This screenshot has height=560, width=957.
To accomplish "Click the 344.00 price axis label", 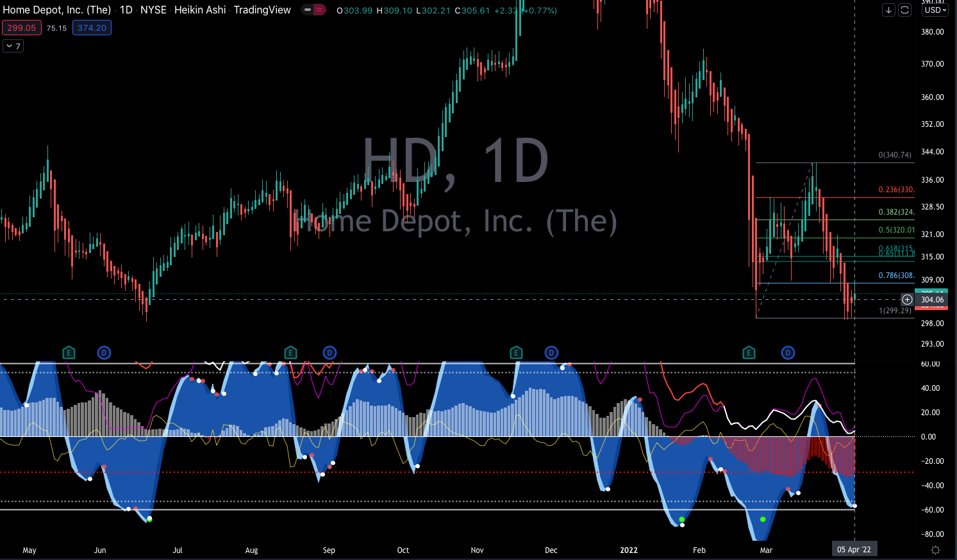I will (x=933, y=152).
